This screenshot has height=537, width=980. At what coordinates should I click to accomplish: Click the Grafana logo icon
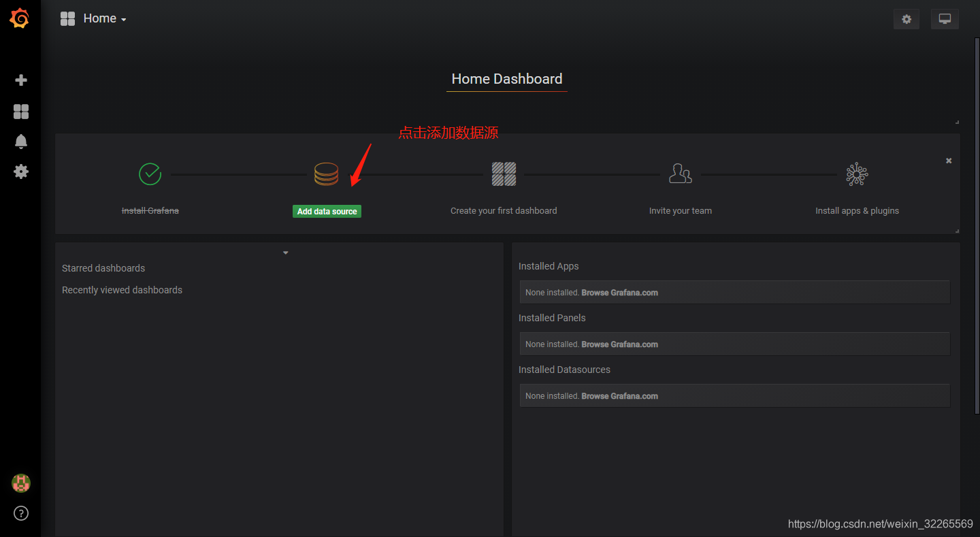[20, 18]
